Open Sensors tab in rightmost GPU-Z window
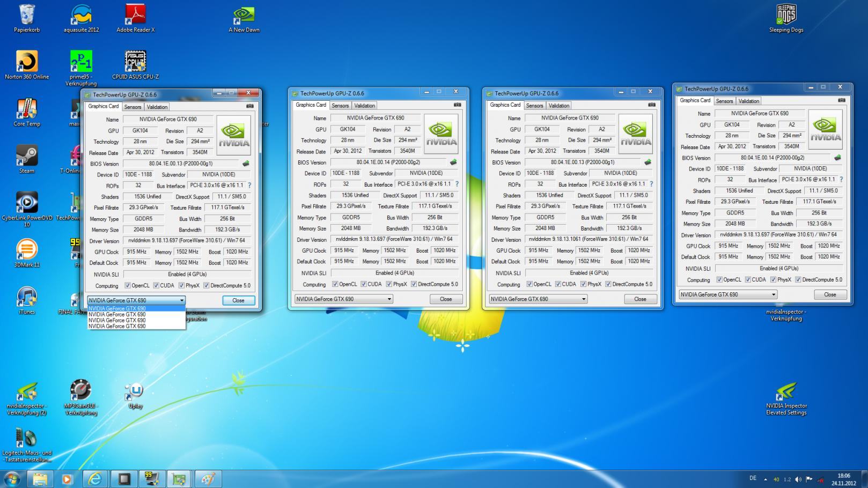Screen dimensions: 868x488 point(724,101)
